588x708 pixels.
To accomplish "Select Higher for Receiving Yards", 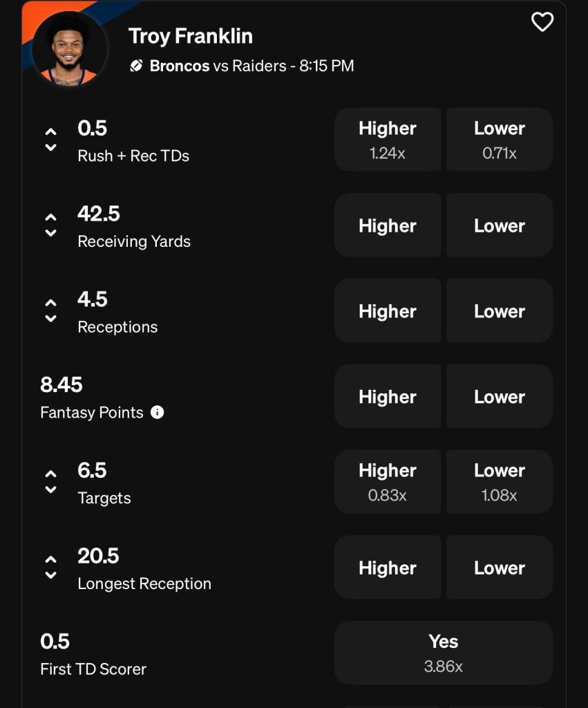I will point(388,225).
